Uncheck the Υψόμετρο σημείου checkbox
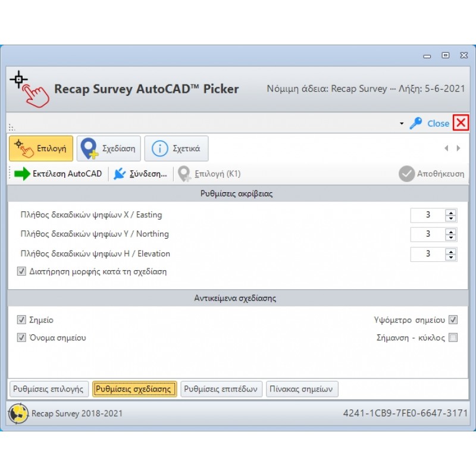Image resolution: width=476 pixels, height=476 pixels. click(453, 320)
